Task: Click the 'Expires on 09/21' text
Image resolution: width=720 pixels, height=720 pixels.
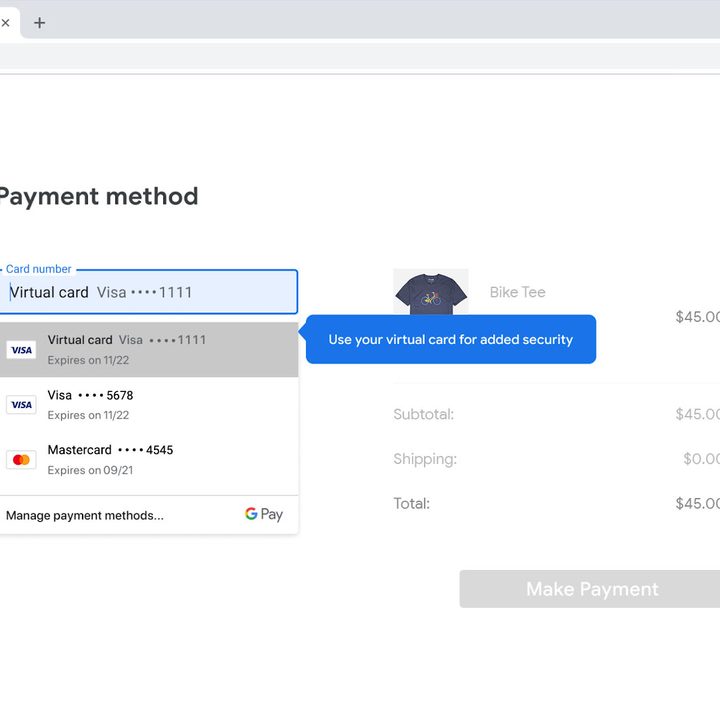Action: [90, 470]
